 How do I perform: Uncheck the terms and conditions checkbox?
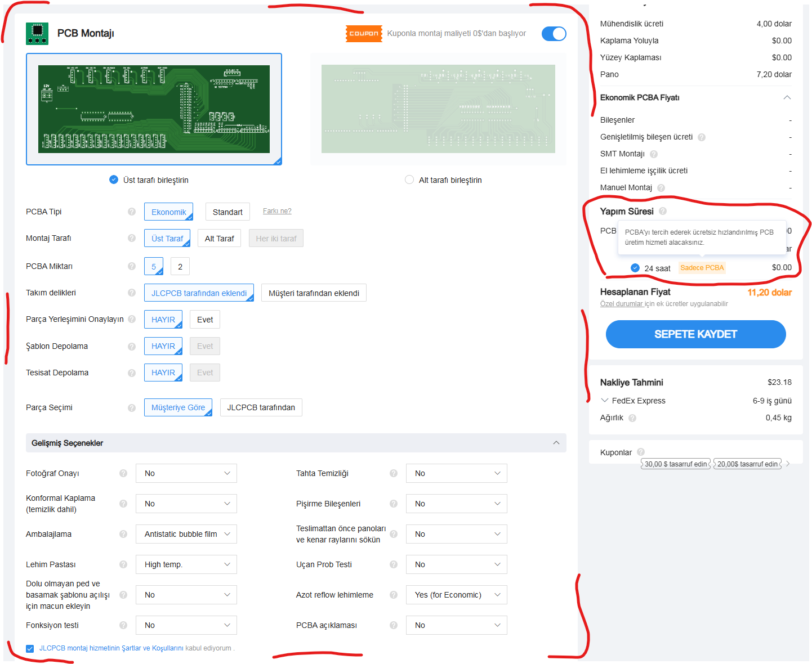[x=30, y=649]
